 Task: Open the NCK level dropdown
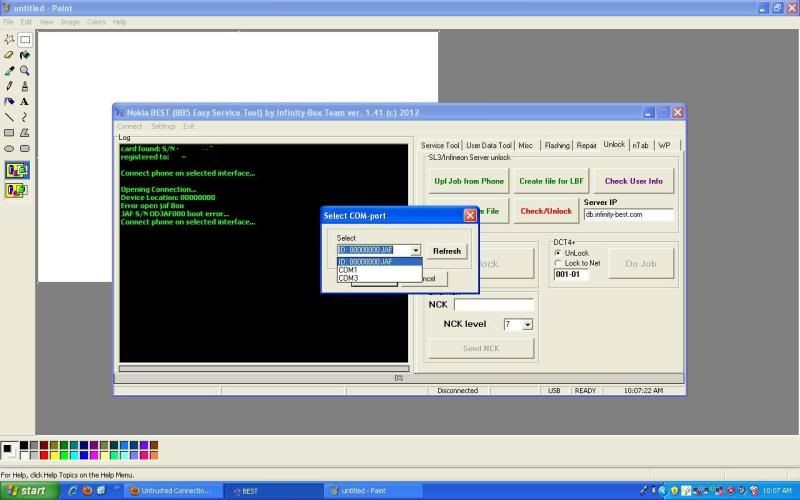click(x=528, y=324)
